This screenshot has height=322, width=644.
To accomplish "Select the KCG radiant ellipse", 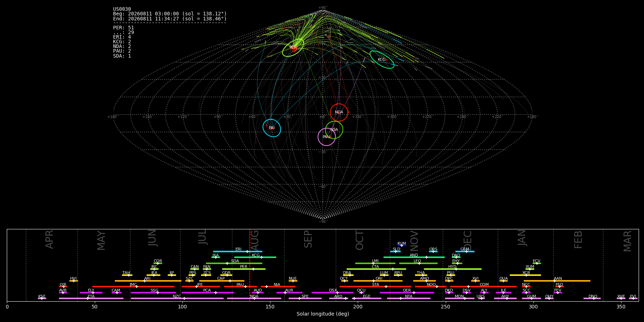I will coord(382,60).
